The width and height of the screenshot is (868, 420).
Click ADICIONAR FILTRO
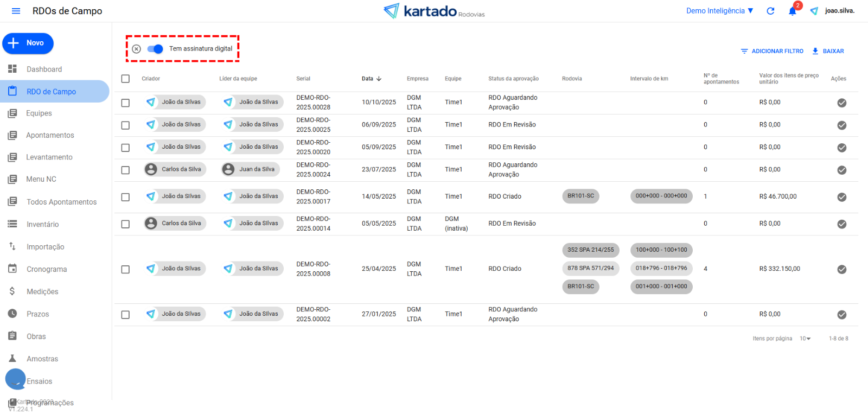[x=772, y=51]
